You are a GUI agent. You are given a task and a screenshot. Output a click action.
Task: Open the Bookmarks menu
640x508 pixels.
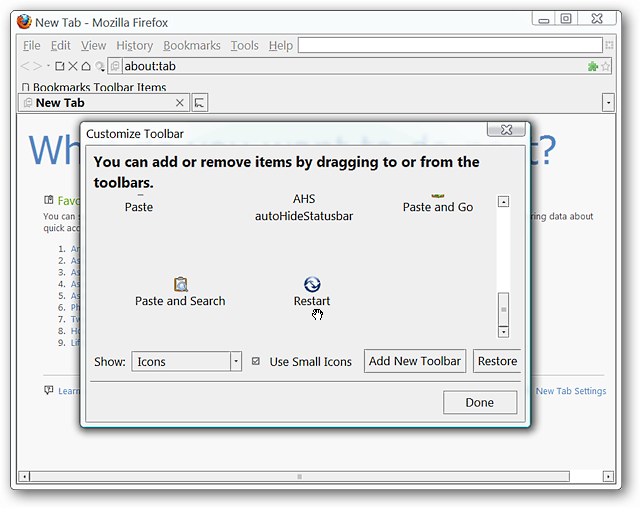point(192,45)
